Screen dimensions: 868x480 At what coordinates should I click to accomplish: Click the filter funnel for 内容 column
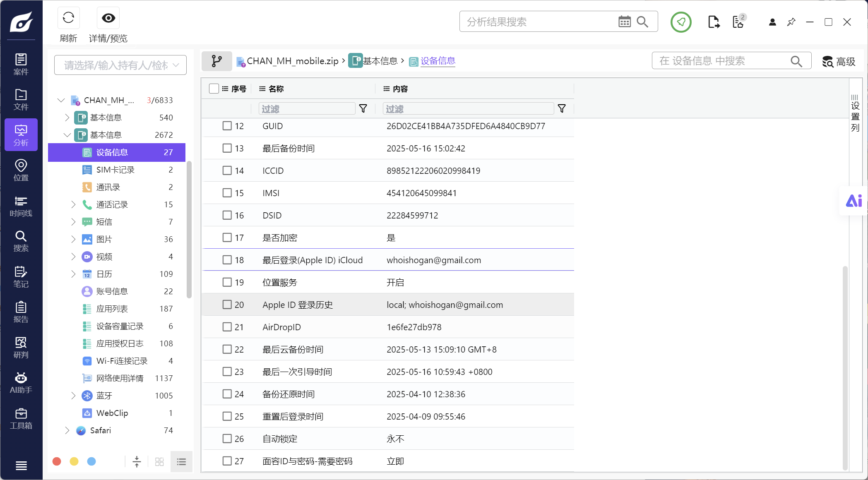[x=562, y=108]
